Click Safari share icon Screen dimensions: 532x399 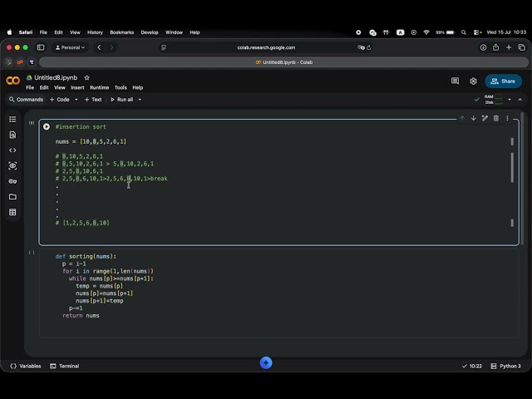pos(496,47)
